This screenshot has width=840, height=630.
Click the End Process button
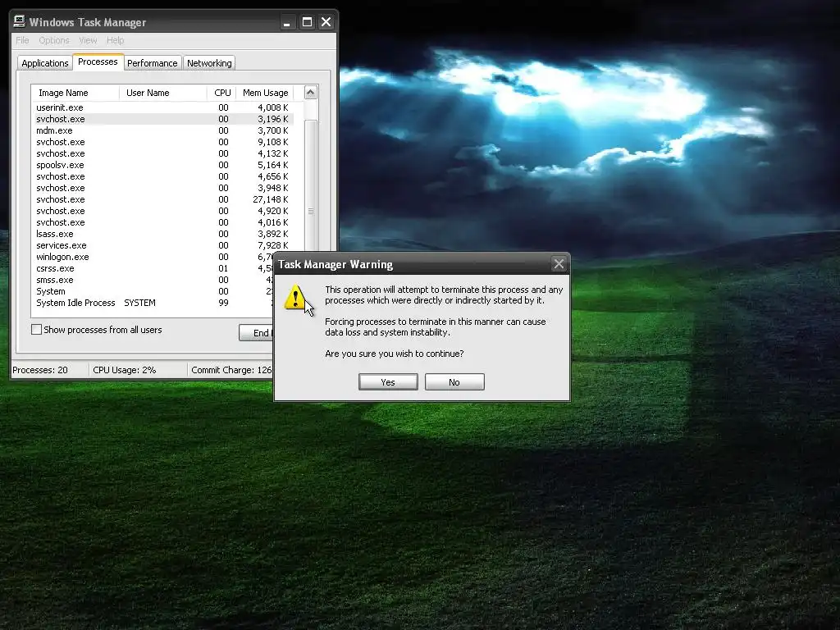pyautogui.click(x=256, y=333)
